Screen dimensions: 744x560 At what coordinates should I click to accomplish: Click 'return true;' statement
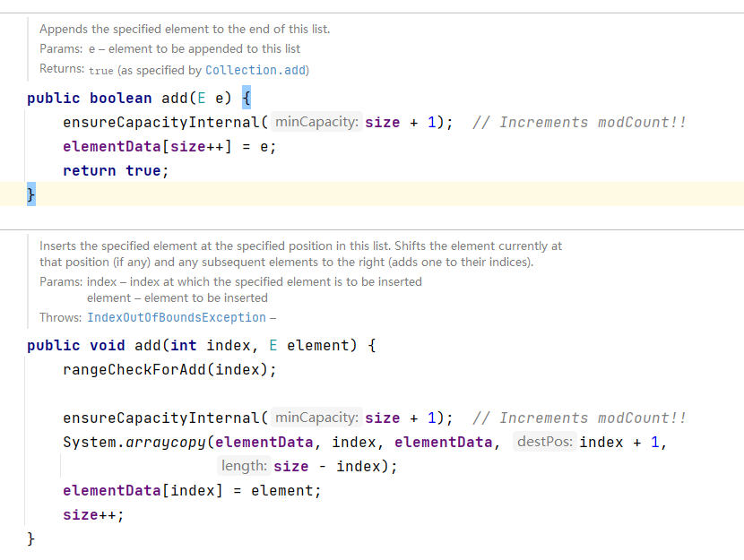116,170
